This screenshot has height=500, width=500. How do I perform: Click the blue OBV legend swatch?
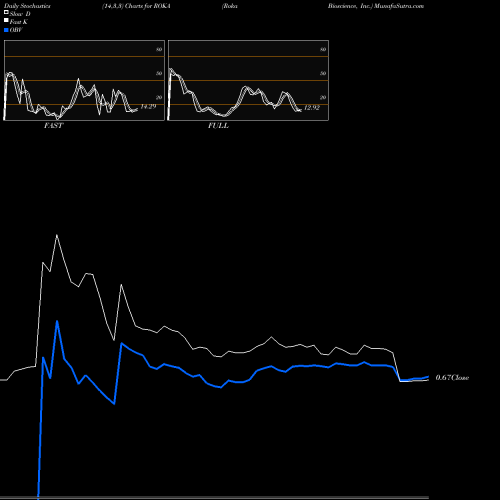tap(6, 30)
